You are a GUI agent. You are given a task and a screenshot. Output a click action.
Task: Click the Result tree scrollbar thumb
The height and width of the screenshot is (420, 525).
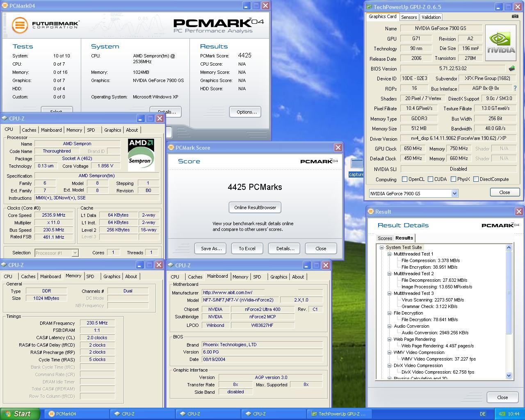pyautogui.click(x=509, y=292)
